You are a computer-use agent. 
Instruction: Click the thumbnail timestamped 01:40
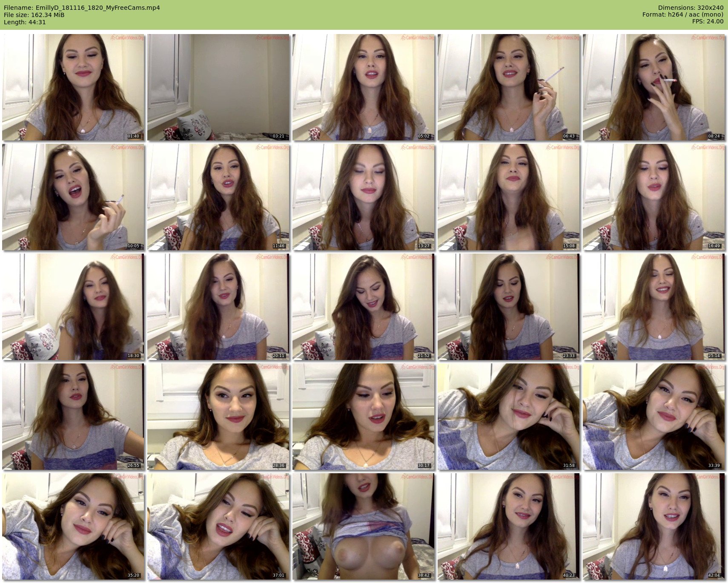tap(73, 87)
